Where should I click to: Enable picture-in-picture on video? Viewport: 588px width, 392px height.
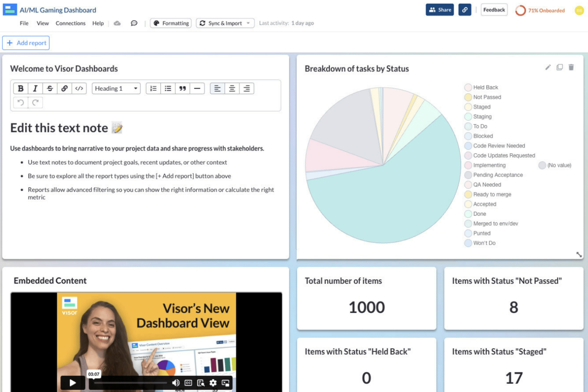point(226,383)
